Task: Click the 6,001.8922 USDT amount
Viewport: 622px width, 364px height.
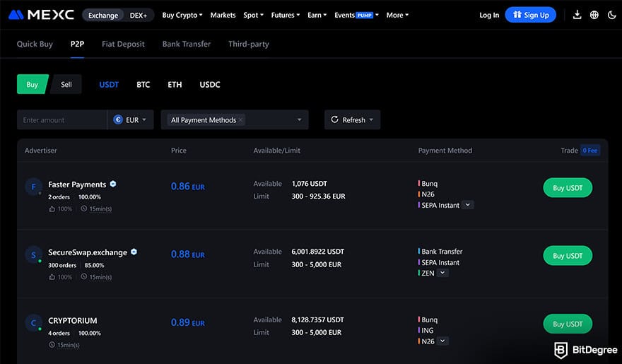Action: 318,252
